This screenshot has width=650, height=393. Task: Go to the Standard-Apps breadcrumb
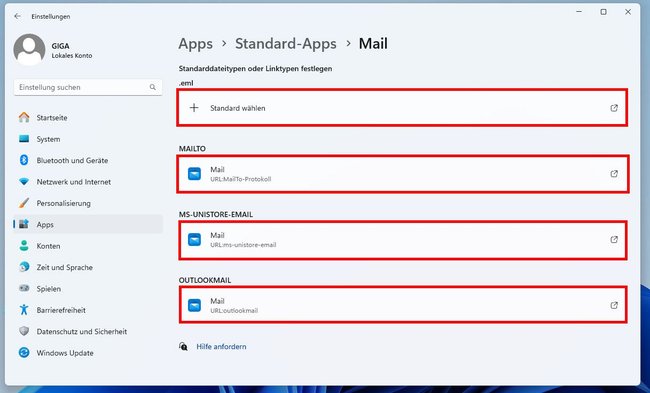pos(286,44)
